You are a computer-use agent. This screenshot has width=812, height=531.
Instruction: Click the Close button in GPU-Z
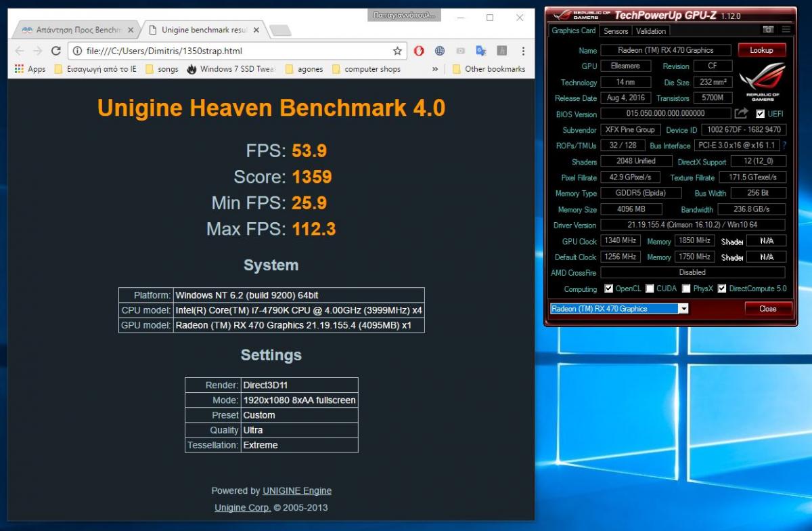pyautogui.click(x=768, y=309)
